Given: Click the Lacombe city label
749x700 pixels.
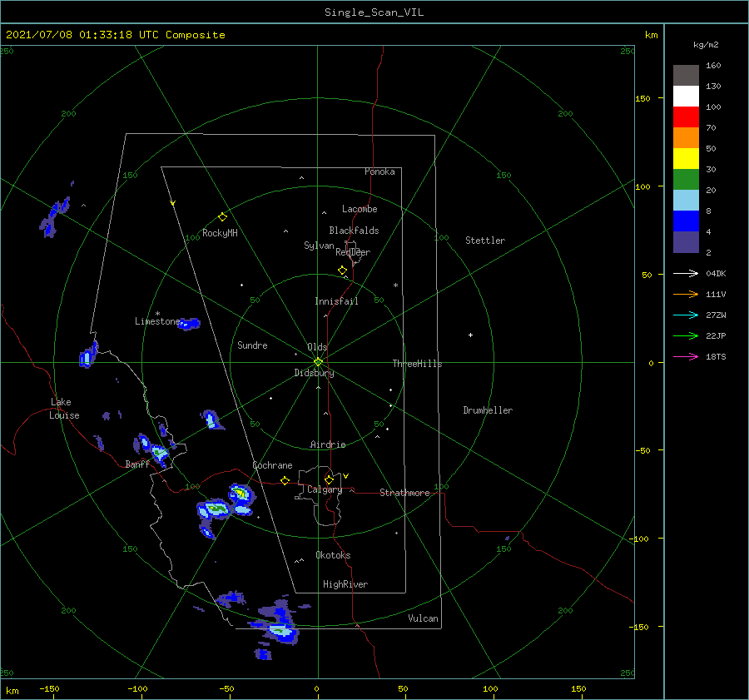Looking at the screenshot, I should pyautogui.click(x=360, y=209).
